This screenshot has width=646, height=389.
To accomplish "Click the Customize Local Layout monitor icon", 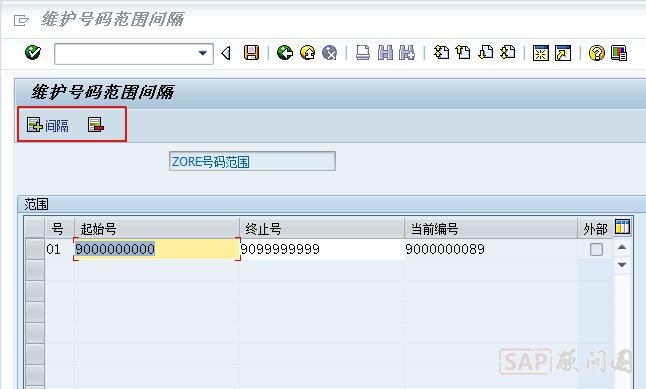I will click(x=619, y=53).
